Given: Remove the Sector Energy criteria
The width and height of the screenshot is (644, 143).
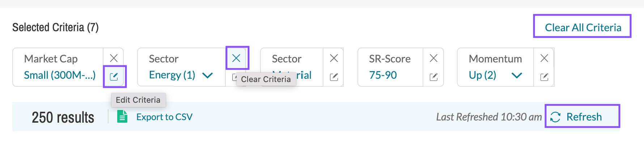Looking at the screenshot, I should click(237, 58).
